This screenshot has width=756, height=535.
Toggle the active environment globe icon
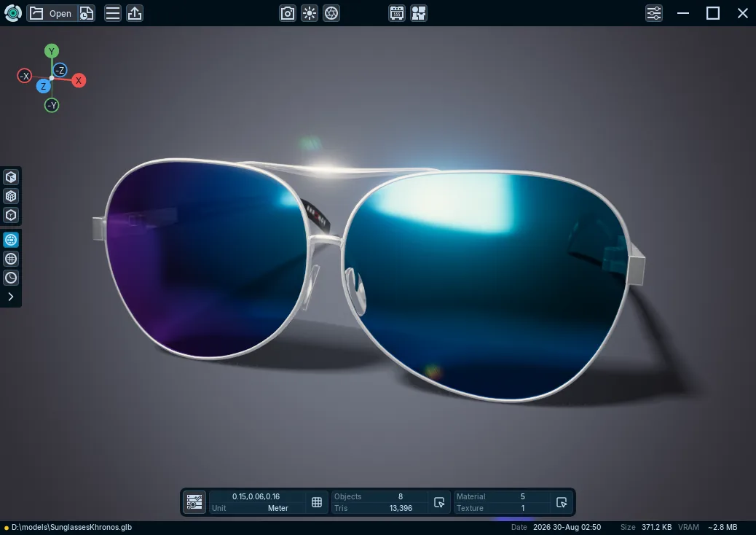(x=11, y=240)
